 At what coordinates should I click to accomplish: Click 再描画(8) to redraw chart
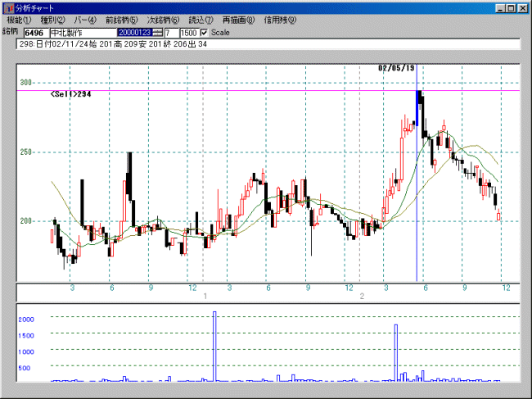(237, 19)
